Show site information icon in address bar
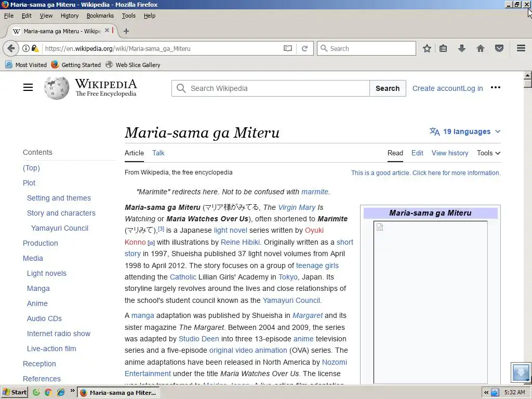Image resolution: width=532 pixels, height=399 pixels. (26, 48)
